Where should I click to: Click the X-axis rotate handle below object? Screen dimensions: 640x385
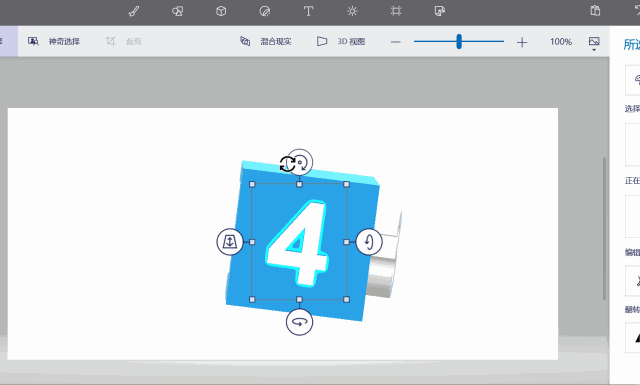300,322
